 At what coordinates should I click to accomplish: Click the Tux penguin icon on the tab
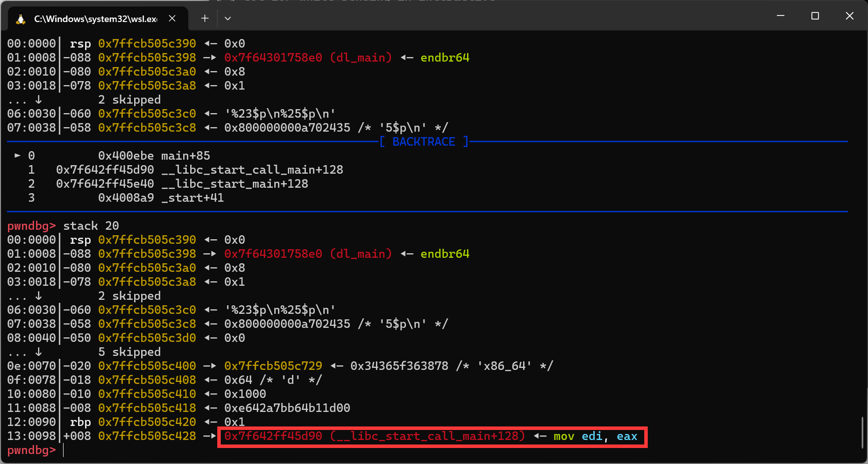click(21, 19)
